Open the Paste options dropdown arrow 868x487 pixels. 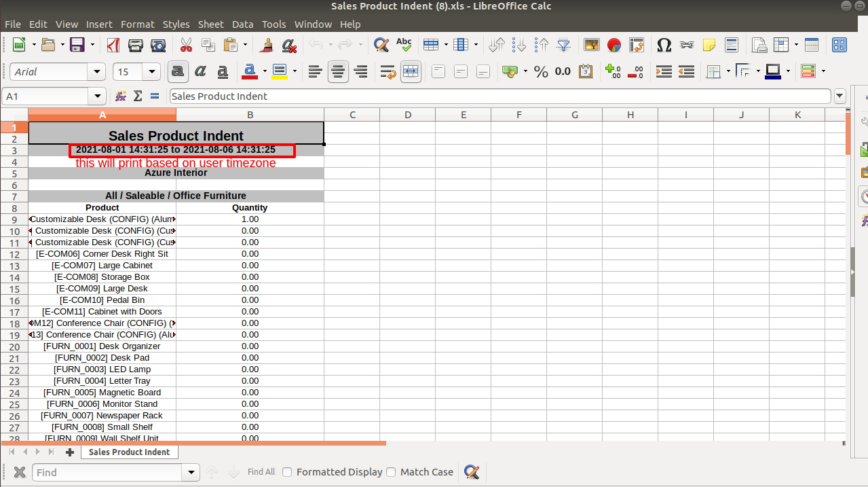[245, 46]
